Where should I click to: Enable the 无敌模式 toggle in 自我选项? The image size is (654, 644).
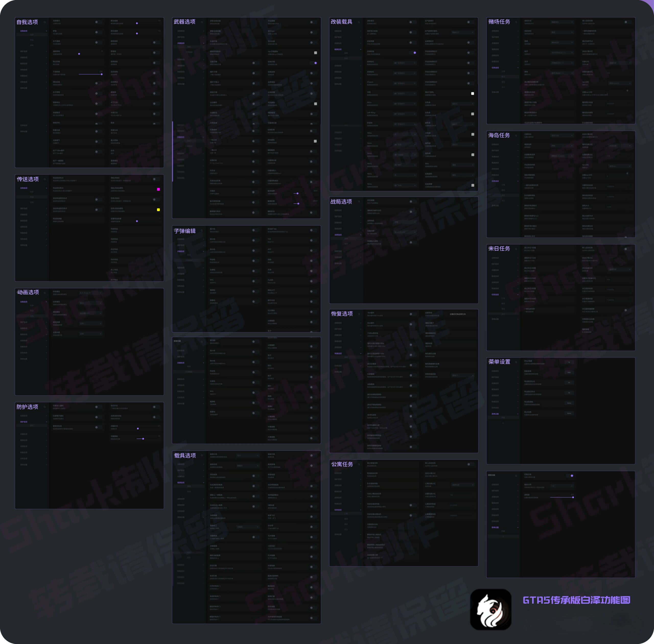coord(98,22)
